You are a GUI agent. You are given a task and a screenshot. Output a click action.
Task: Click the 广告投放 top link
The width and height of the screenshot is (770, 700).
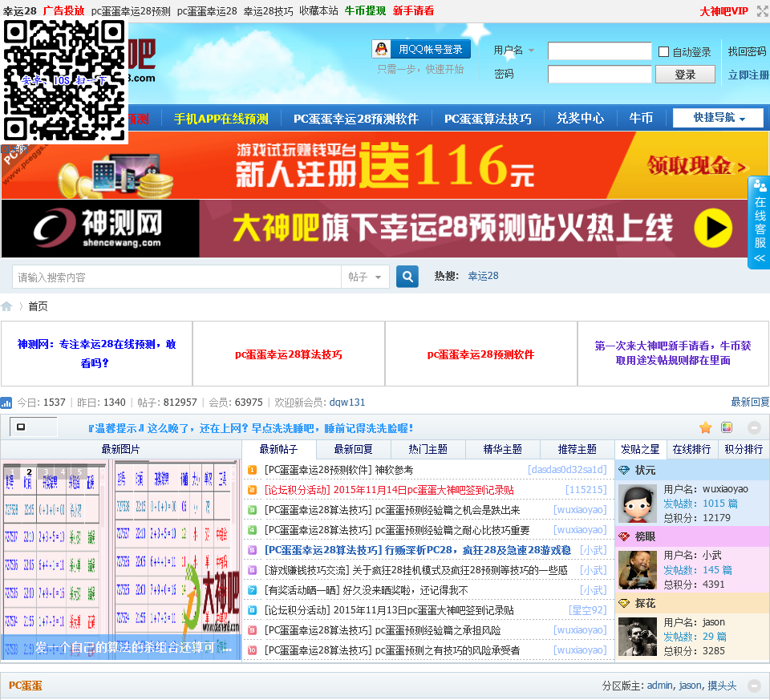click(64, 10)
